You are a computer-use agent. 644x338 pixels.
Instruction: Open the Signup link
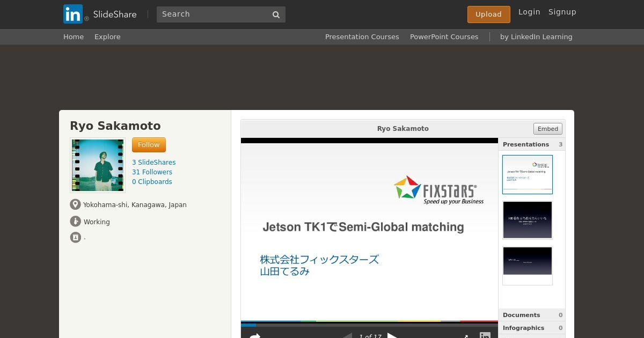point(562,12)
